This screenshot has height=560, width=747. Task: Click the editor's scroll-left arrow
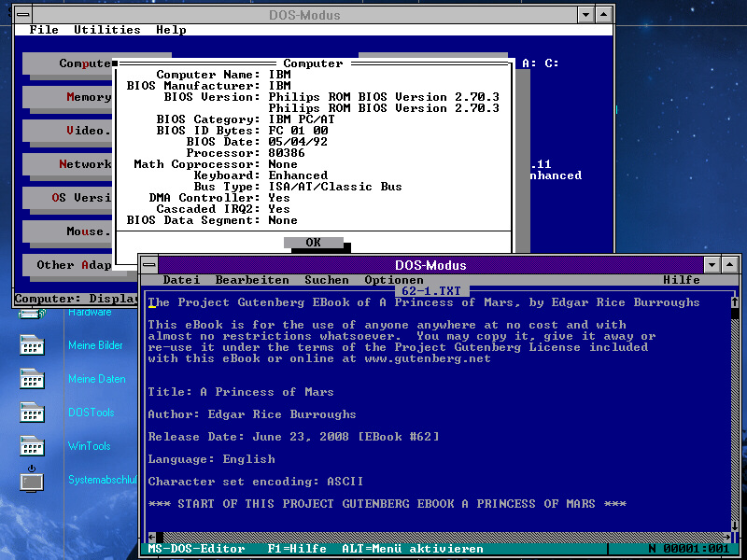(151, 537)
